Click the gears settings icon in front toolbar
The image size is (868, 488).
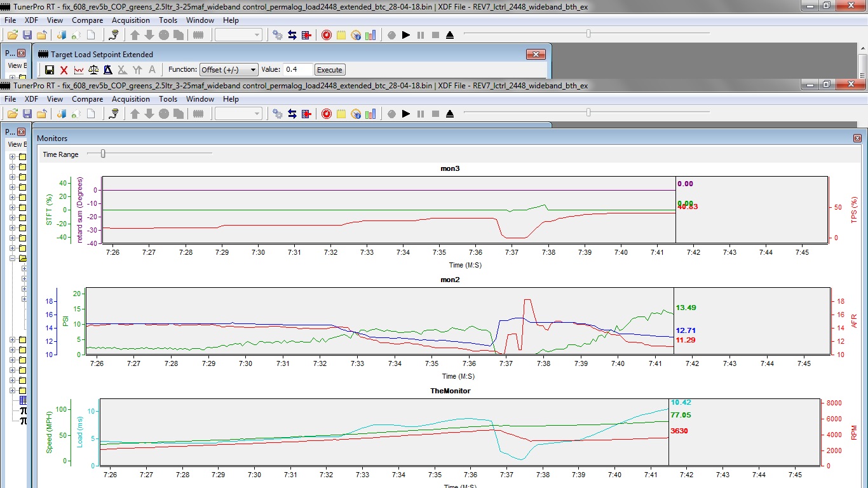coord(278,114)
